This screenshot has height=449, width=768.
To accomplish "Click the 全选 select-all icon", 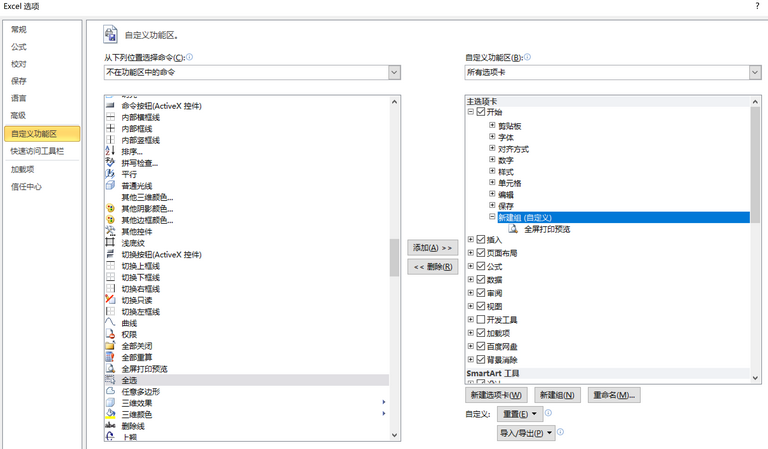I will coord(110,380).
